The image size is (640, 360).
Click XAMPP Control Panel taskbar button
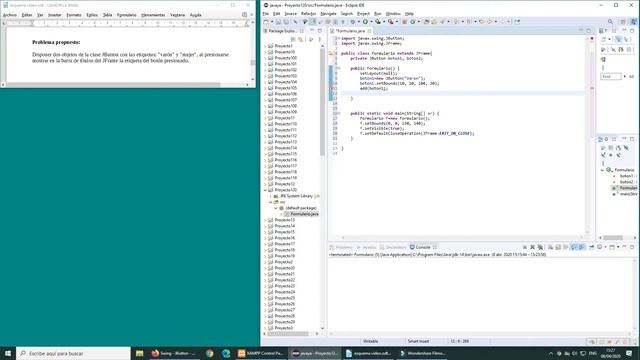[x=261, y=353]
